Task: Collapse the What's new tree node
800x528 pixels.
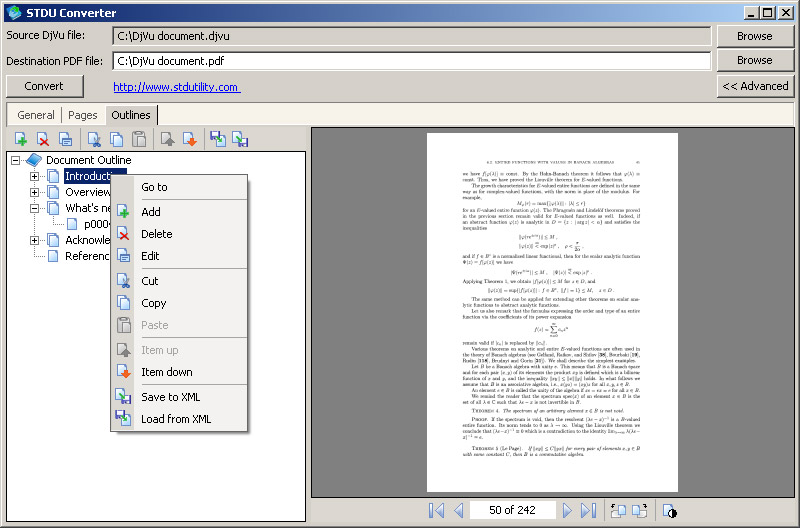Action: pos(34,208)
